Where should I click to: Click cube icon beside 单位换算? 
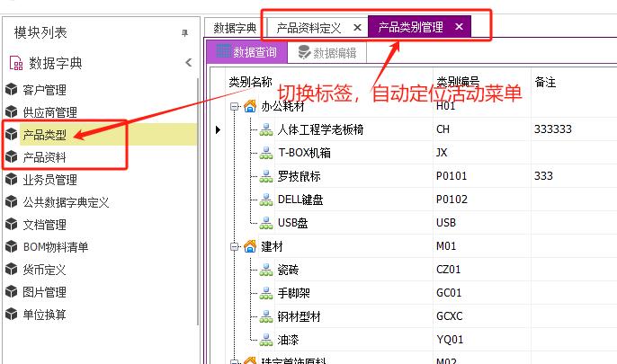12,314
